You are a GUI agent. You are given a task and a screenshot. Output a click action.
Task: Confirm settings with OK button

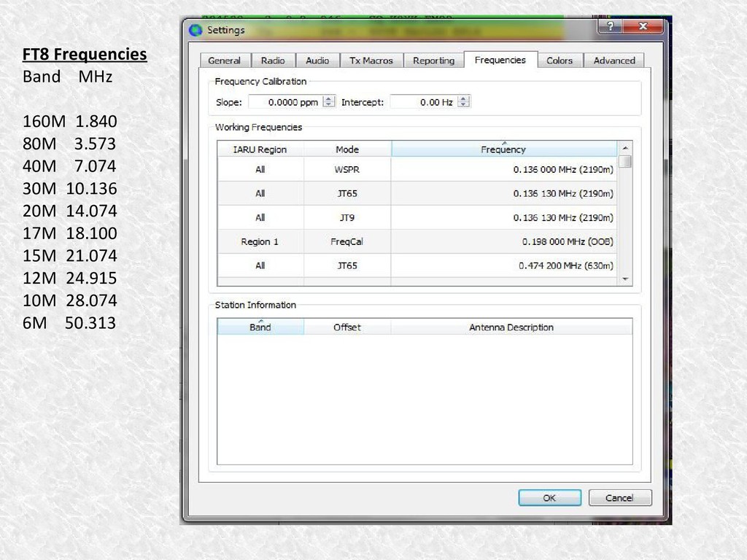coord(549,497)
